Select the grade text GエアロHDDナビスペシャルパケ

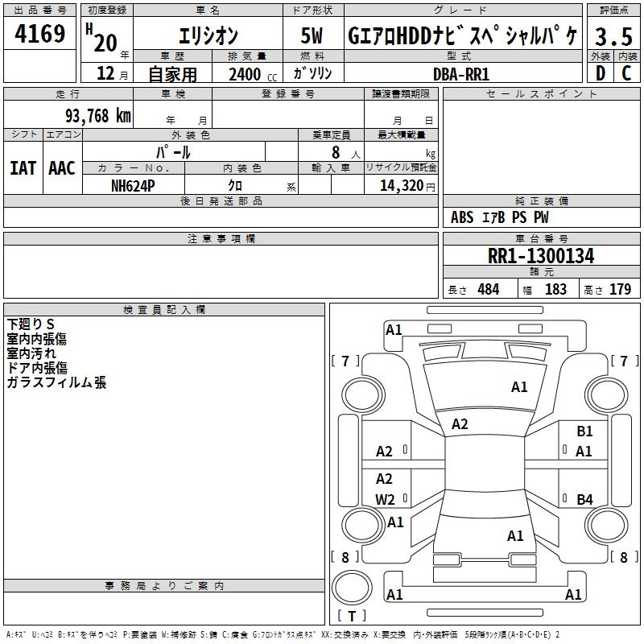coord(462,35)
